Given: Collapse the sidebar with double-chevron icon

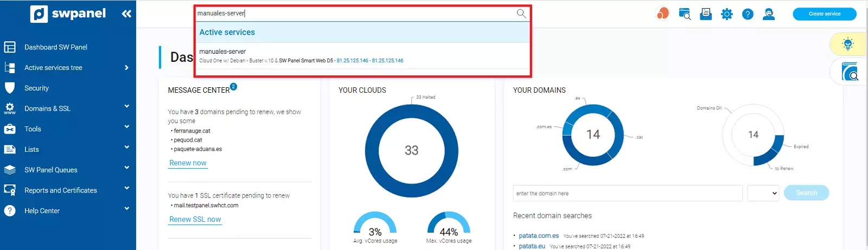Looking at the screenshot, I should 126,14.
